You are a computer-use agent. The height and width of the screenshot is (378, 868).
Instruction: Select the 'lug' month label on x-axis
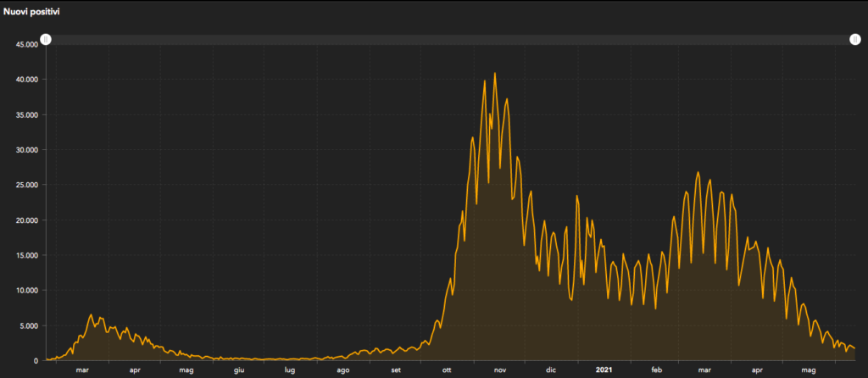(x=290, y=370)
